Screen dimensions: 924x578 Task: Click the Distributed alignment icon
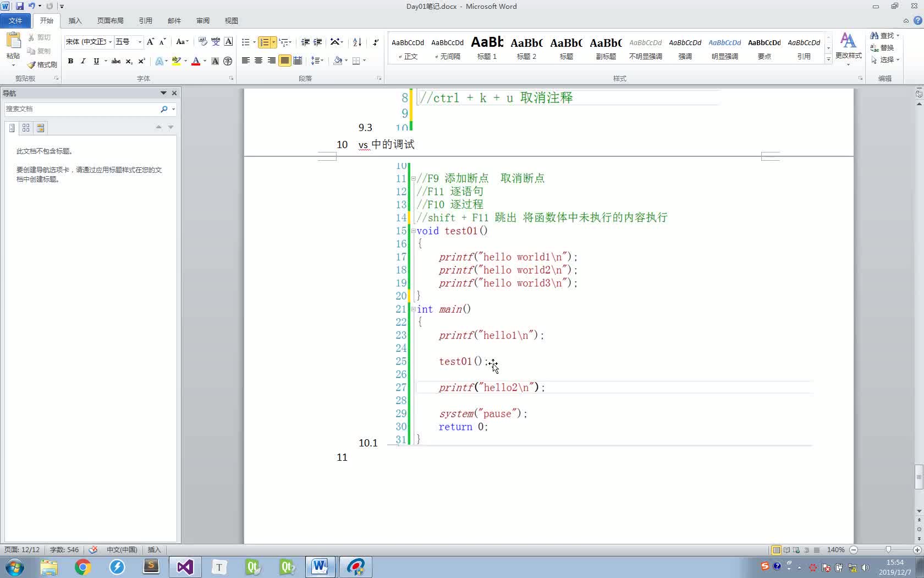click(298, 61)
